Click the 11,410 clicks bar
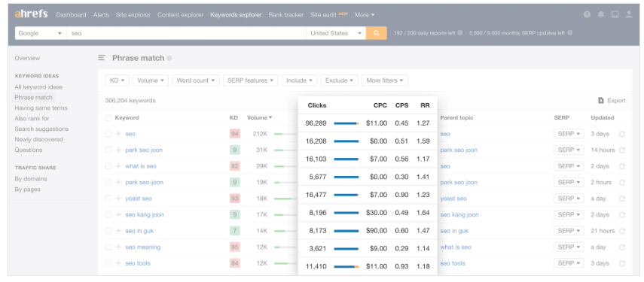This screenshot has height=282, width=644. (x=346, y=266)
